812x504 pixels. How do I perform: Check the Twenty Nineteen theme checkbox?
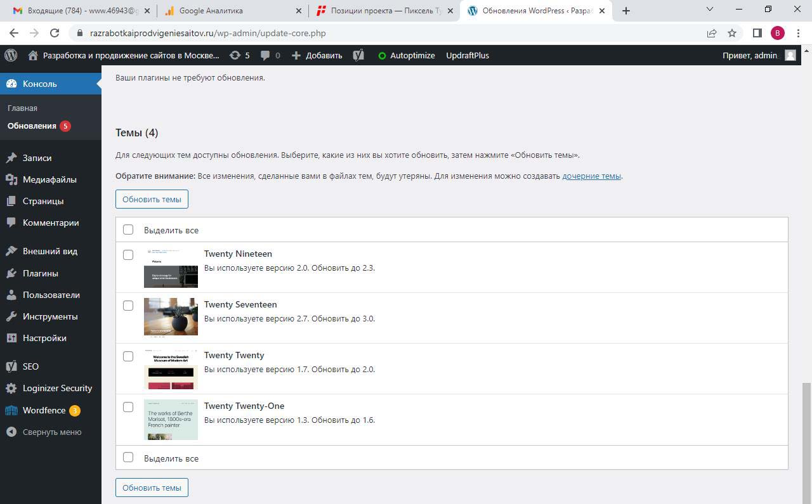128,255
